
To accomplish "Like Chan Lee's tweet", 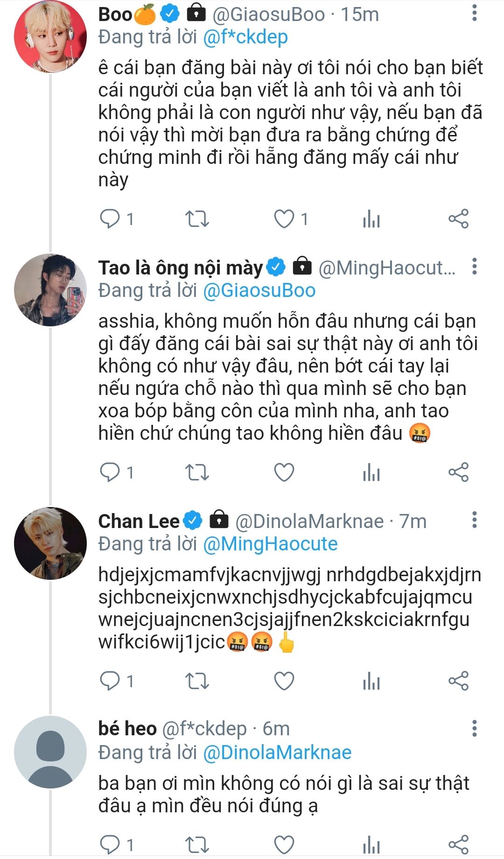I will (x=284, y=681).
